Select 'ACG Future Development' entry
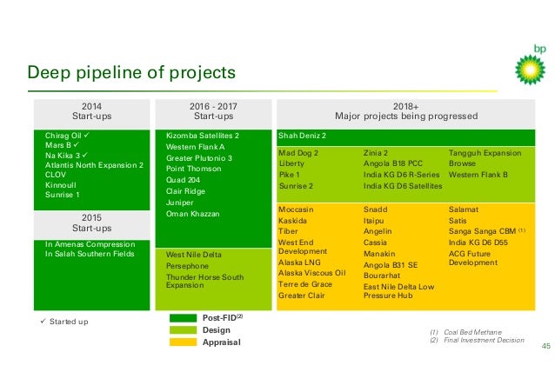555x392 pixels. [473, 258]
